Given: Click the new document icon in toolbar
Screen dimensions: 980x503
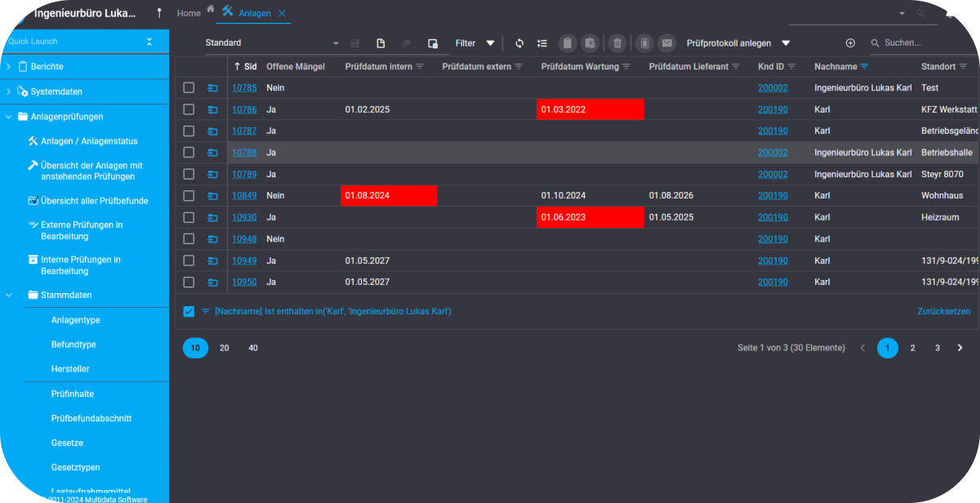Looking at the screenshot, I should tap(381, 43).
